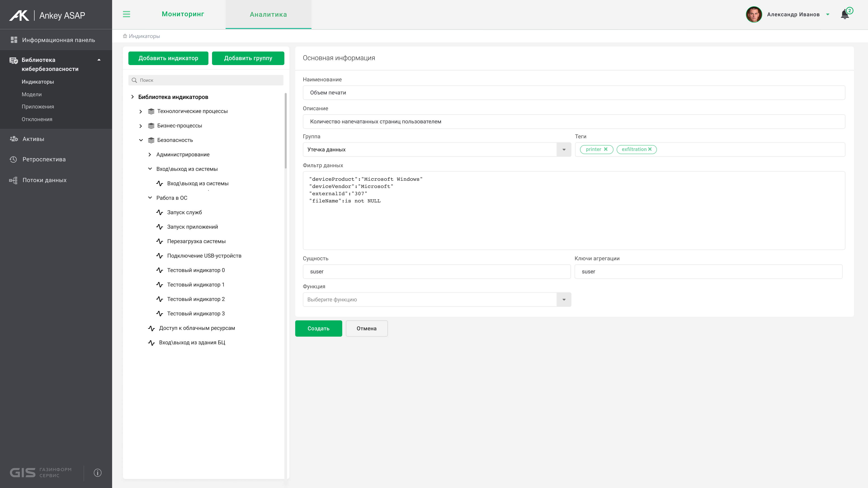Open the notifications bell
Viewport: 868px width, 488px height.
(845, 14)
